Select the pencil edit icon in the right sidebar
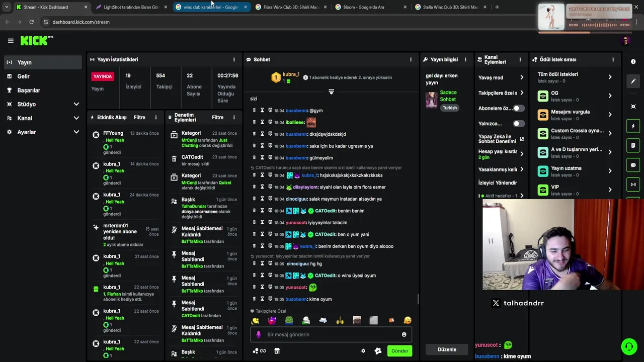Screen dimensions: 644x362 633,81
